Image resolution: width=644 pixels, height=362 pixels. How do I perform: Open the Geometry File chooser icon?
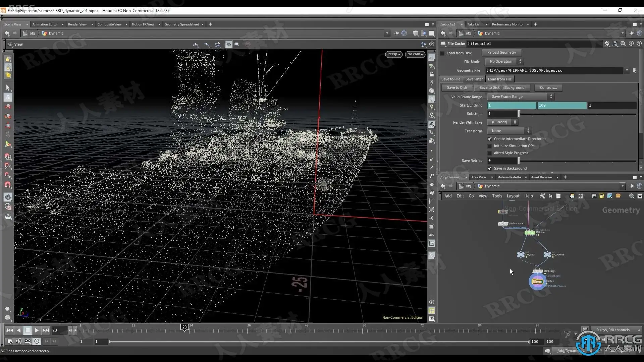point(635,70)
